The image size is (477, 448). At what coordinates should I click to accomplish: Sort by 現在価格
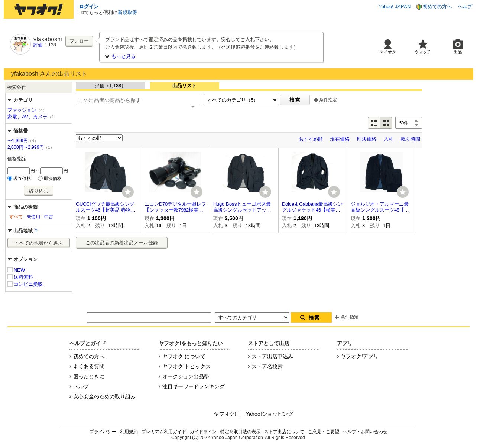[340, 139]
